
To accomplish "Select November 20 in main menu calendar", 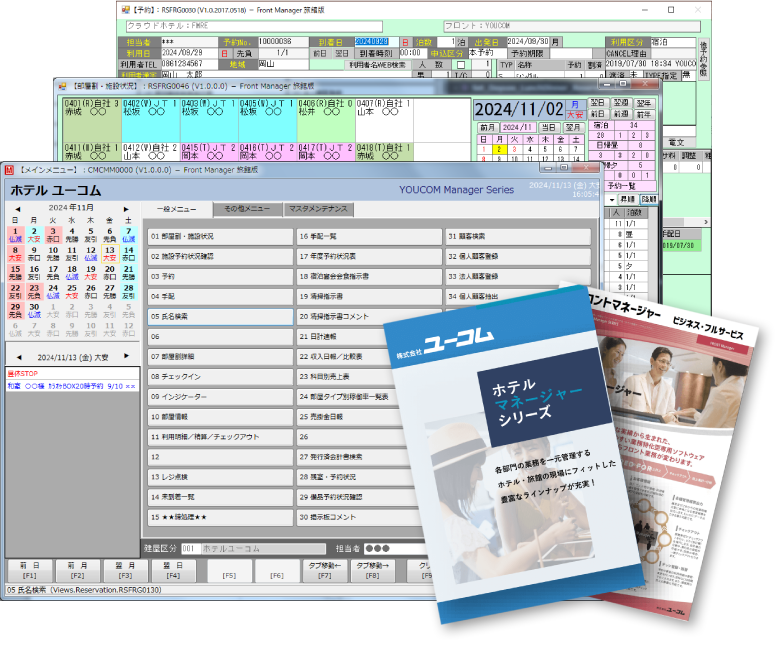I will [110, 272].
